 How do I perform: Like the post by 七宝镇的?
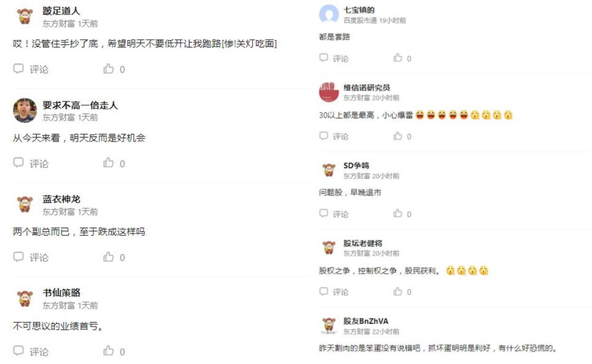[x=397, y=58]
